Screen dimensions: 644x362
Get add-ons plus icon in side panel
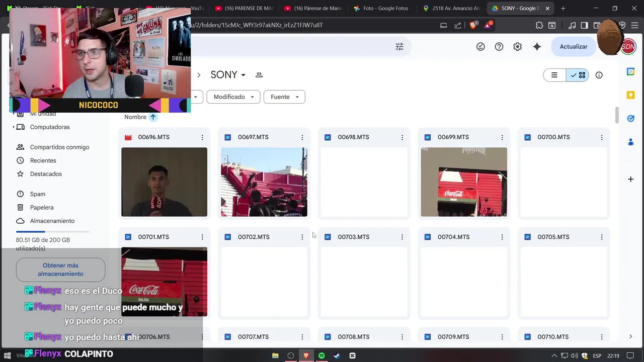pyautogui.click(x=630, y=179)
